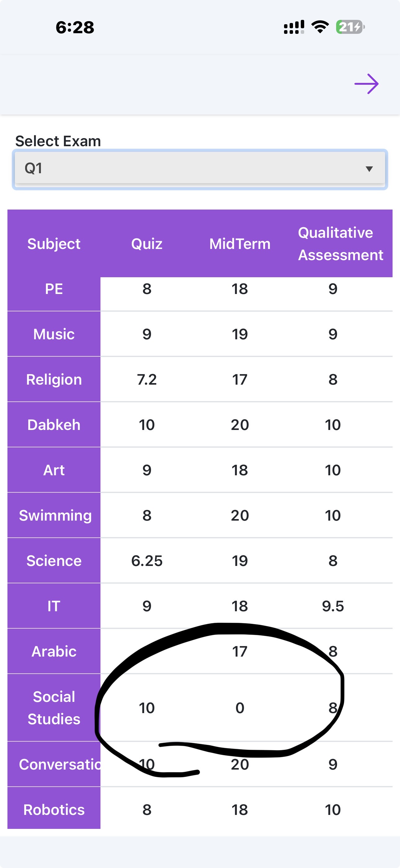Screen dimensions: 400x868
Task: Select the PE subject row
Action: coord(54,289)
